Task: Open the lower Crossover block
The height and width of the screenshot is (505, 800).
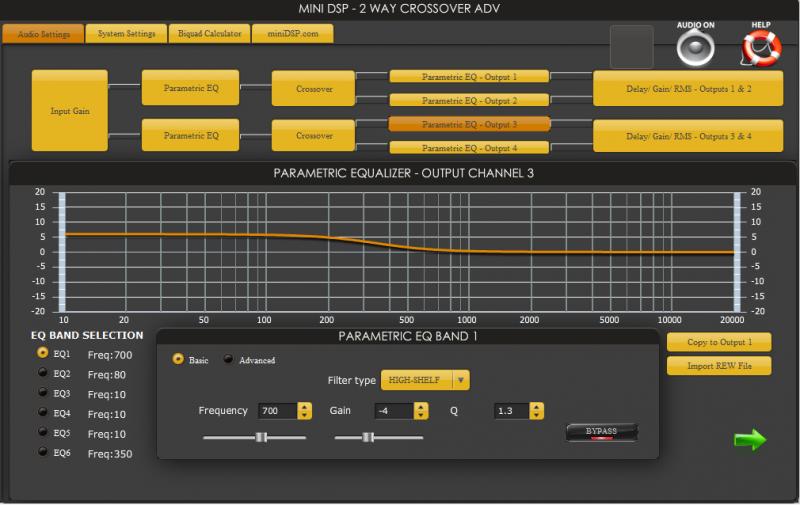Action: coord(313,136)
